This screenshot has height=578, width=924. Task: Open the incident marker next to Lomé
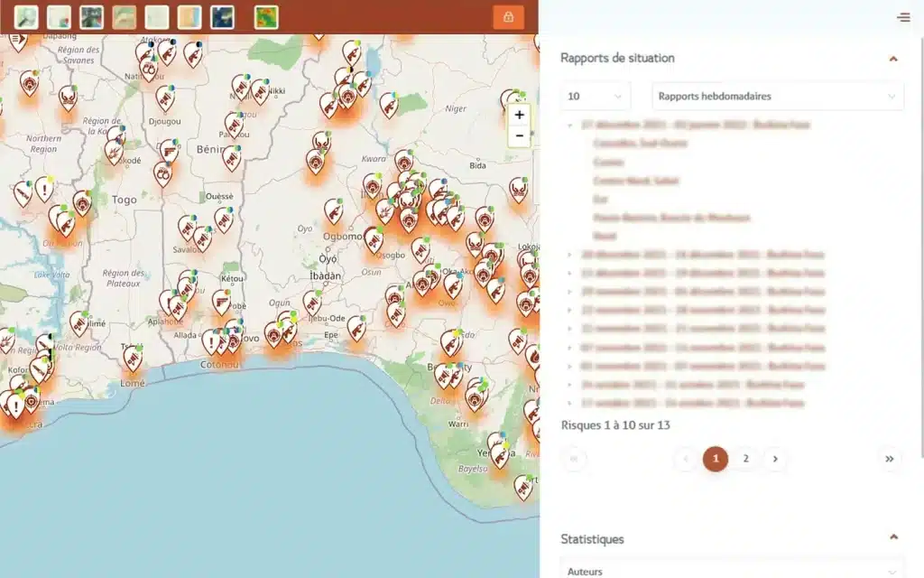(x=134, y=358)
